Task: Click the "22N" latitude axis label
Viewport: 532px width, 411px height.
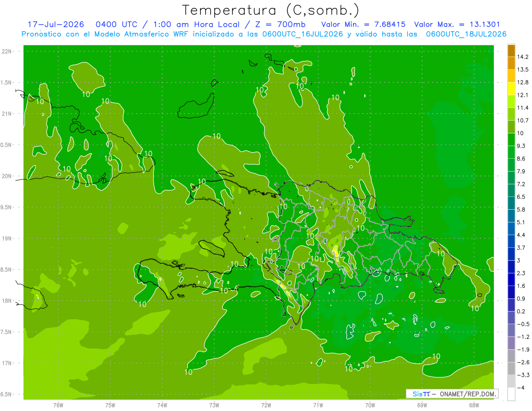Action: pos(6,51)
